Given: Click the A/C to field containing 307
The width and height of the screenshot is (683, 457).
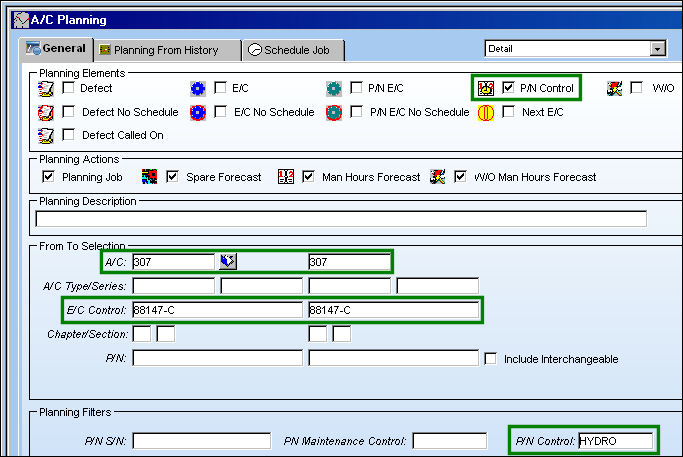Looking at the screenshot, I should tap(350, 262).
